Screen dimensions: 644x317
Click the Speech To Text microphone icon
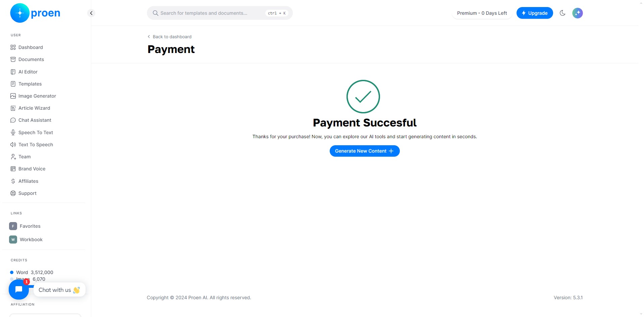(13, 133)
